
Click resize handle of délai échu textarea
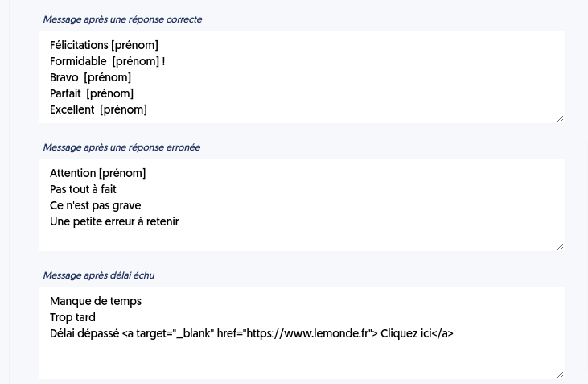click(561, 374)
